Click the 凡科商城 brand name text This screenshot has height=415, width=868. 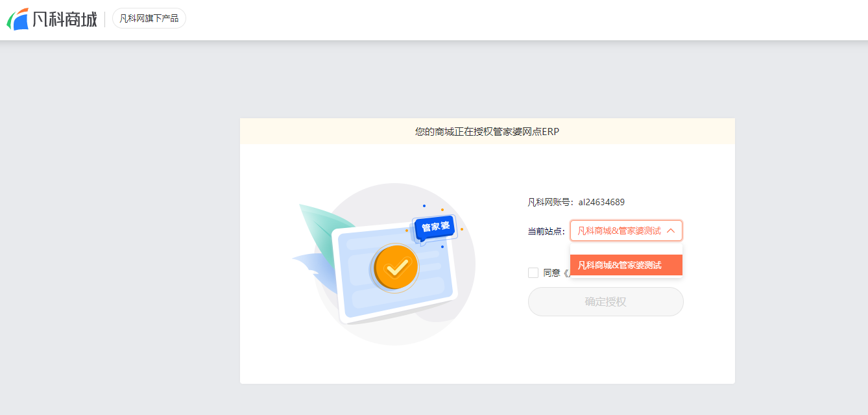[65, 19]
